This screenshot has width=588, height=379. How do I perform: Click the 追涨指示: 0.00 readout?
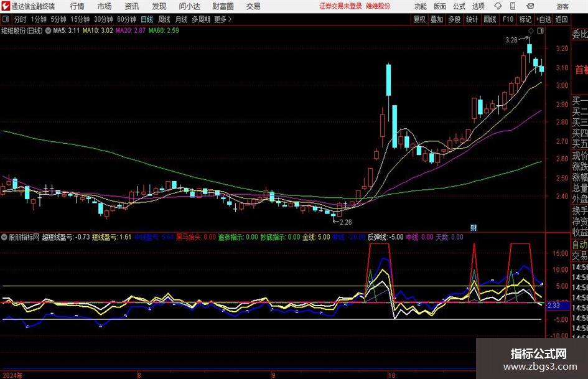coord(238,237)
